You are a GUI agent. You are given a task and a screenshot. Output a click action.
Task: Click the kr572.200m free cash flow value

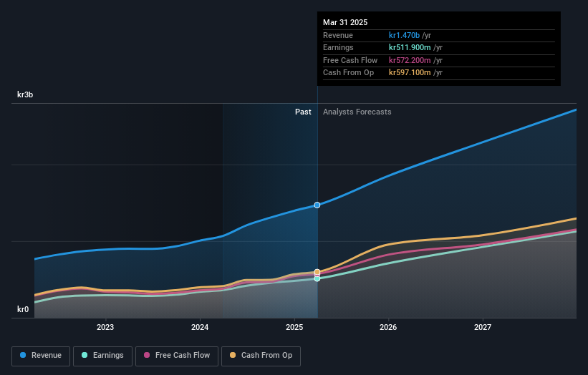[410, 60]
